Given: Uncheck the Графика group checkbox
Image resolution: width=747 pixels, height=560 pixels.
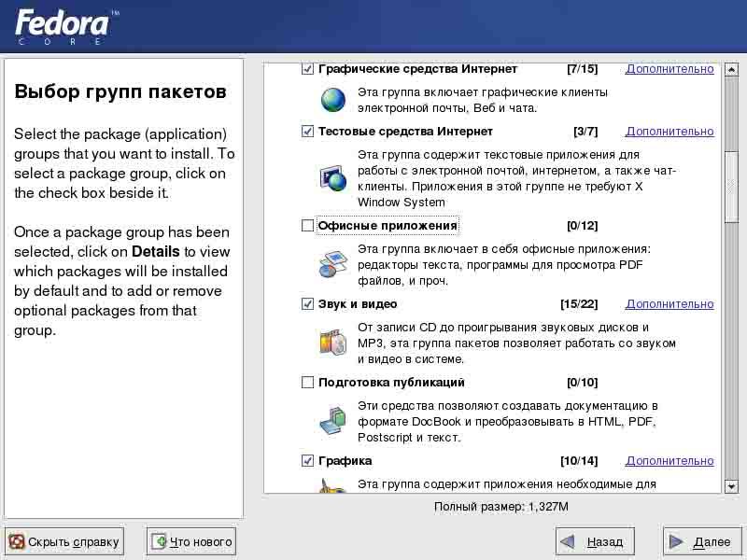Looking at the screenshot, I should coord(308,461).
